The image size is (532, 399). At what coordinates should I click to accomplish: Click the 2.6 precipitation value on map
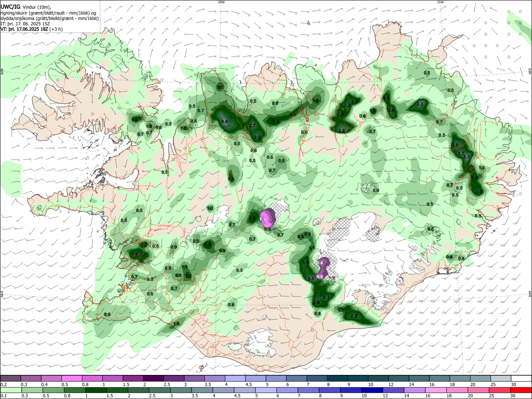pos(391,110)
